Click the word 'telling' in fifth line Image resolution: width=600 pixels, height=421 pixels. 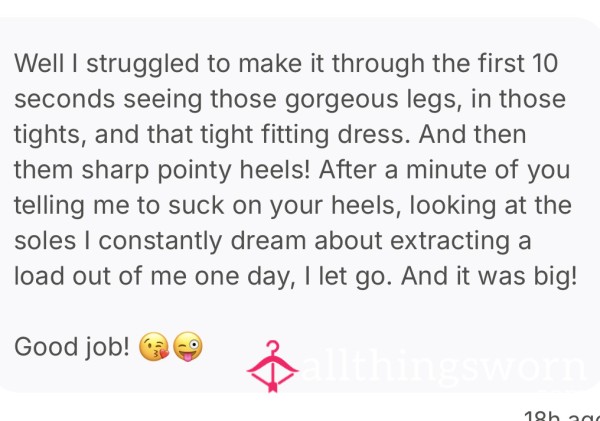click(49, 206)
